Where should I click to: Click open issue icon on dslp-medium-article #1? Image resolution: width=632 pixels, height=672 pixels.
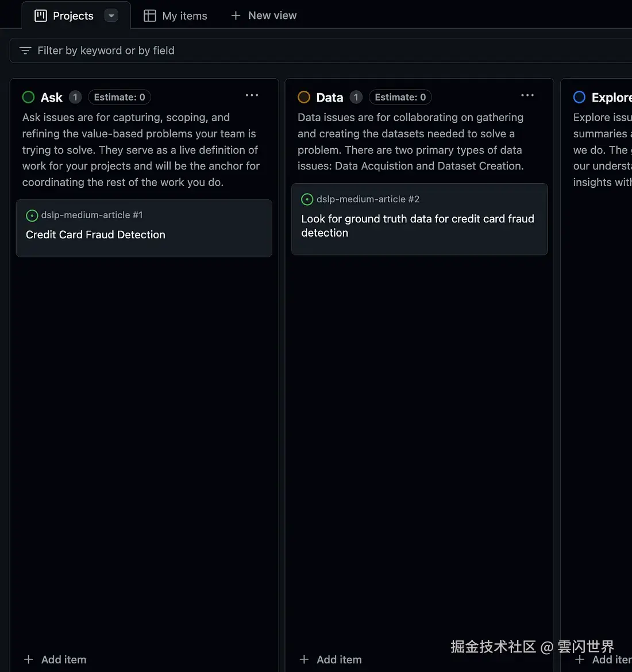click(32, 215)
